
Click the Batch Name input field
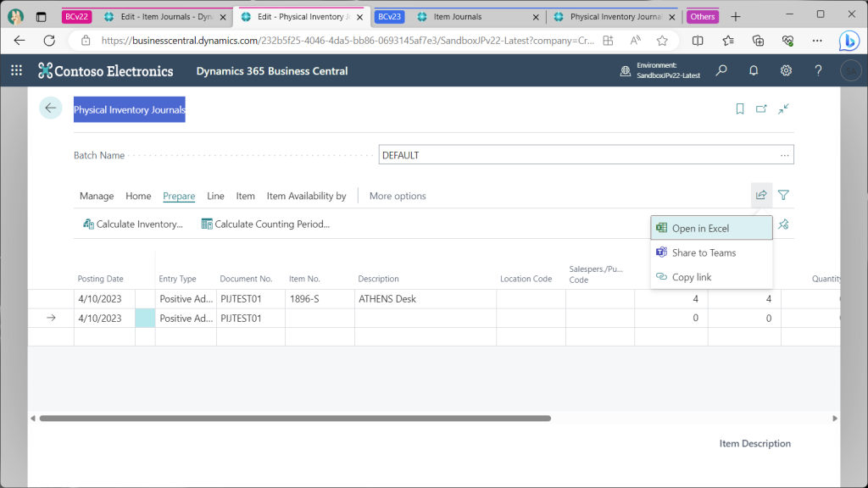pyautogui.click(x=587, y=155)
